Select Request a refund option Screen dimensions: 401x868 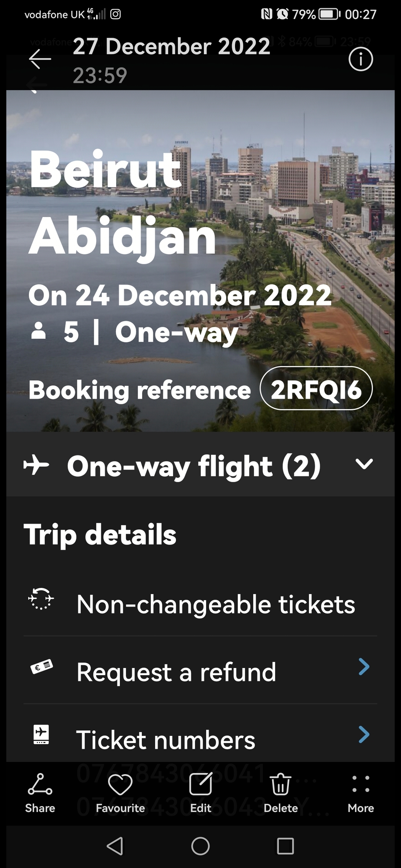click(176, 672)
